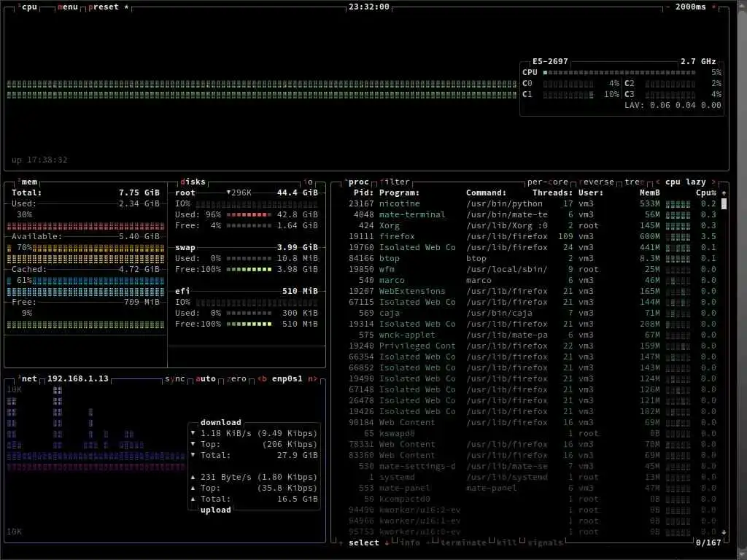Click the total CPU usage meter showing 5%
Image resolution: width=747 pixels, height=560 pixels.
pos(619,72)
